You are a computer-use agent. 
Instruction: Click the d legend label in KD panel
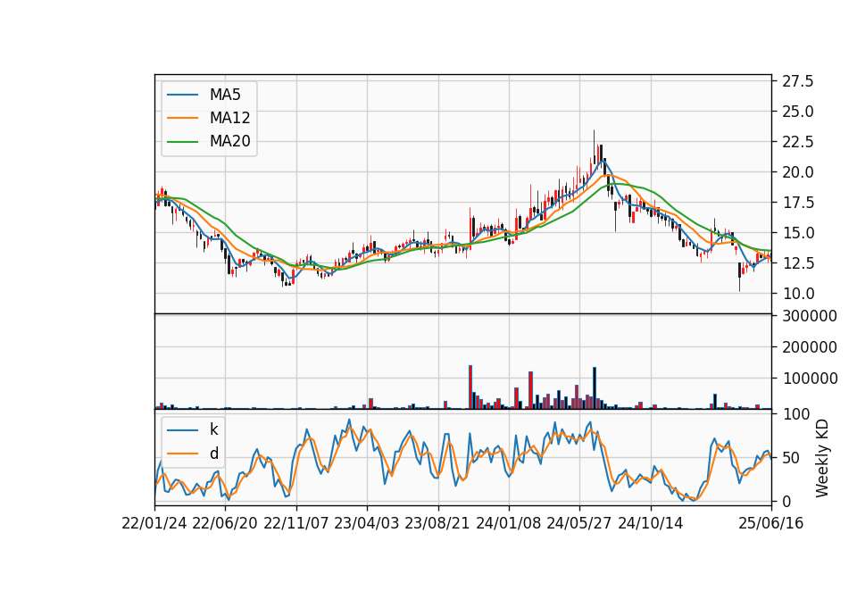213,454
